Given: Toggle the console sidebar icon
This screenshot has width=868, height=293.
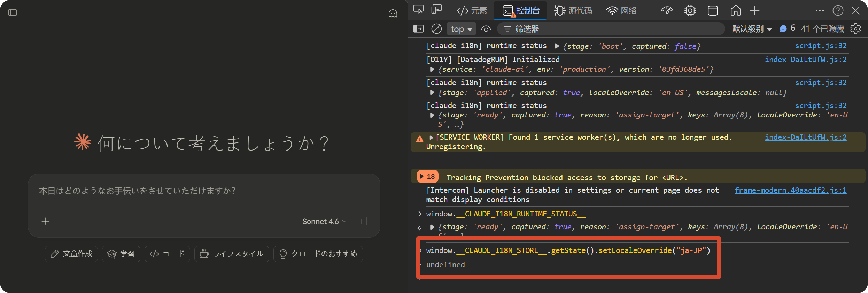Looking at the screenshot, I should (x=418, y=29).
